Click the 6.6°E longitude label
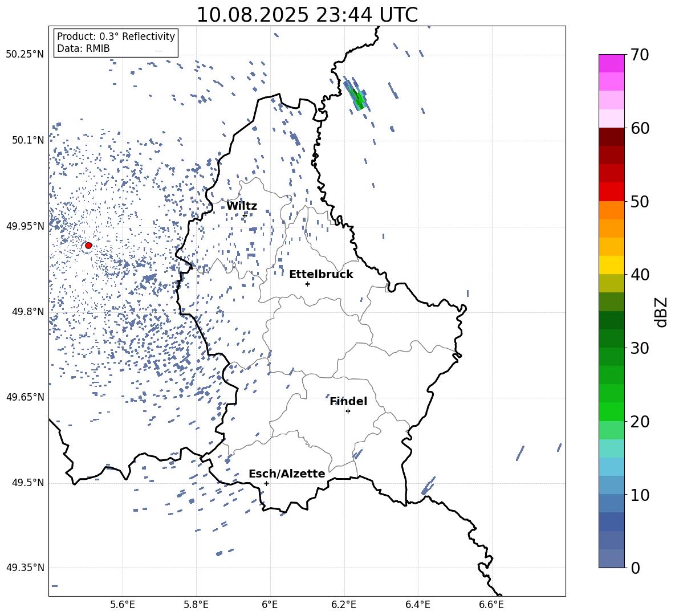 (x=491, y=605)
